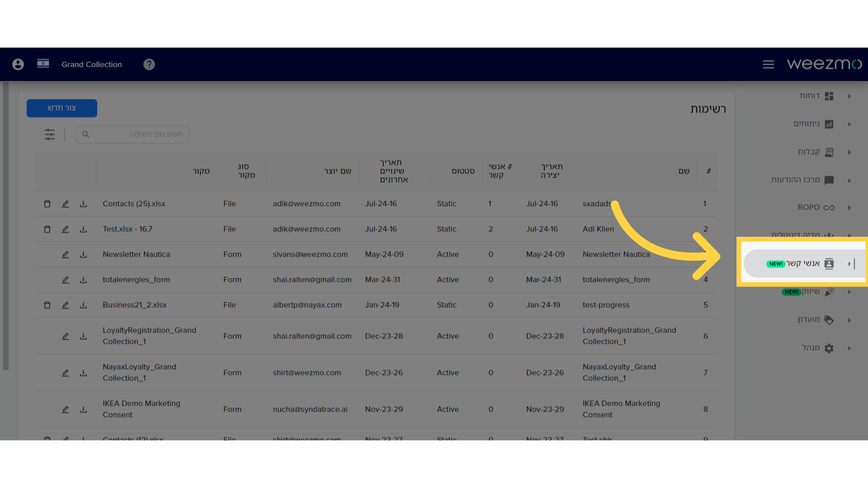The width and height of the screenshot is (868, 488).
Task: Toggle the hamburger menu icon
Action: (x=769, y=65)
